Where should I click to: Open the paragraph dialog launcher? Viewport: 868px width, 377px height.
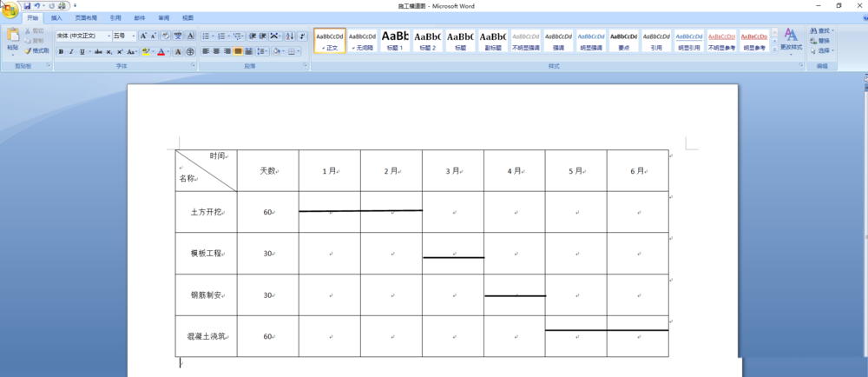tap(305, 65)
